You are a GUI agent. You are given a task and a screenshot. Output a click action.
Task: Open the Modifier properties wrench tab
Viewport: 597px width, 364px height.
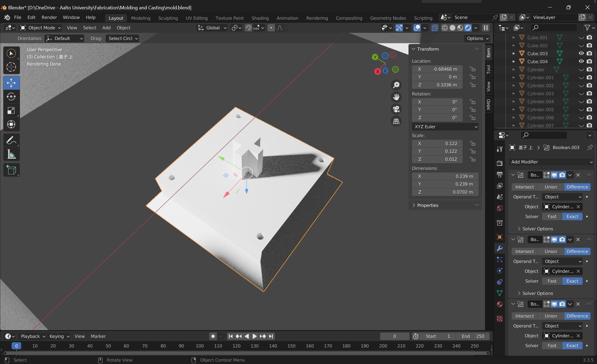500,248
